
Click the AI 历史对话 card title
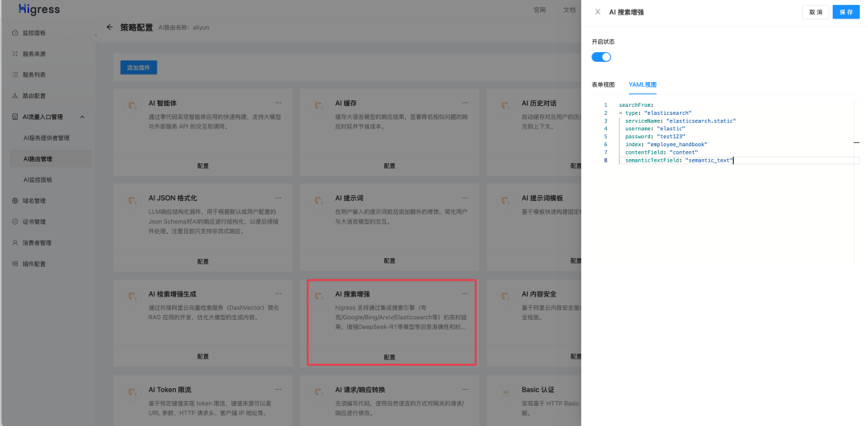(x=539, y=104)
